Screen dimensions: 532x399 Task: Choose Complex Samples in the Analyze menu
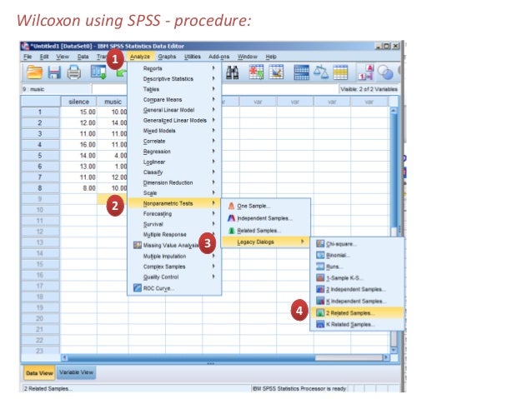(x=174, y=267)
